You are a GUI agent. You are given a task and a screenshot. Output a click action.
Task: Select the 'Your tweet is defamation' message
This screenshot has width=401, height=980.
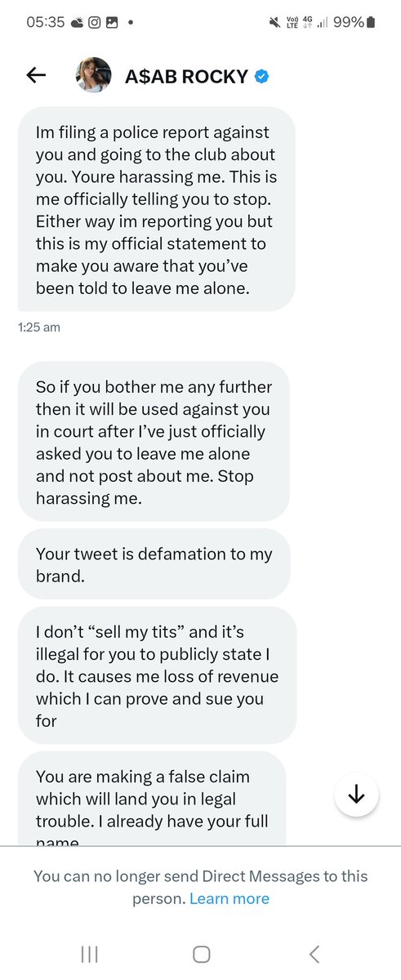coord(154,563)
